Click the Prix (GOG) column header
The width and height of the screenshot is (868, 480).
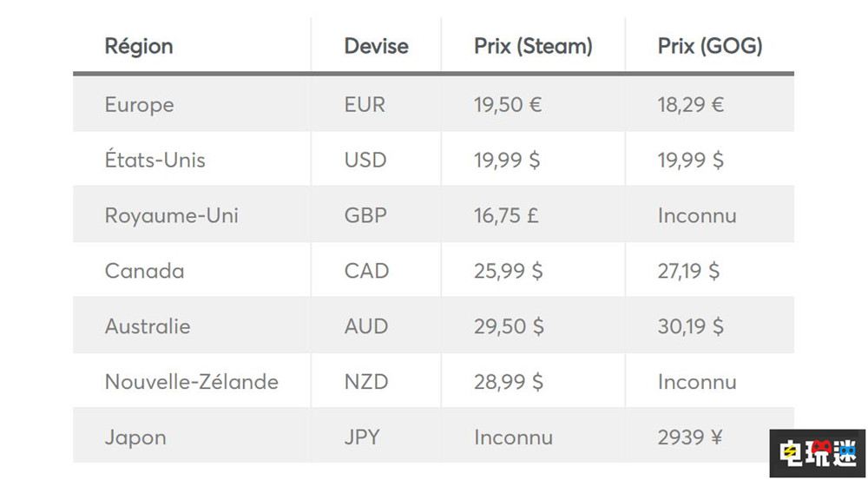pyautogui.click(x=710, y=46)
